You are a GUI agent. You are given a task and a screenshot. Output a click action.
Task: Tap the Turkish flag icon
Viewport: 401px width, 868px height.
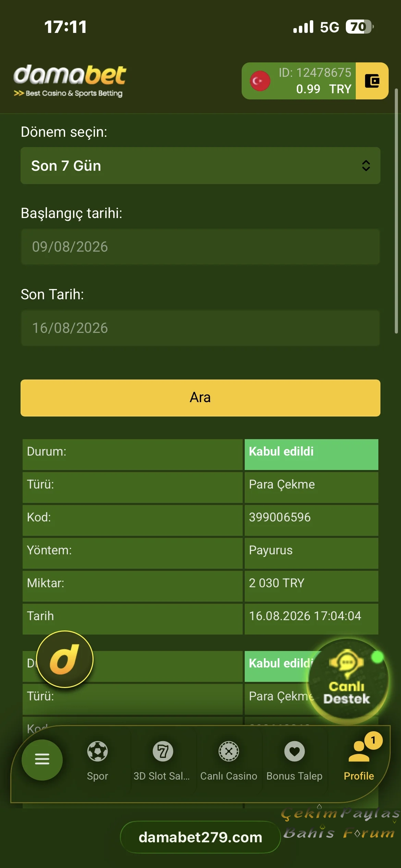pos(260,81)
